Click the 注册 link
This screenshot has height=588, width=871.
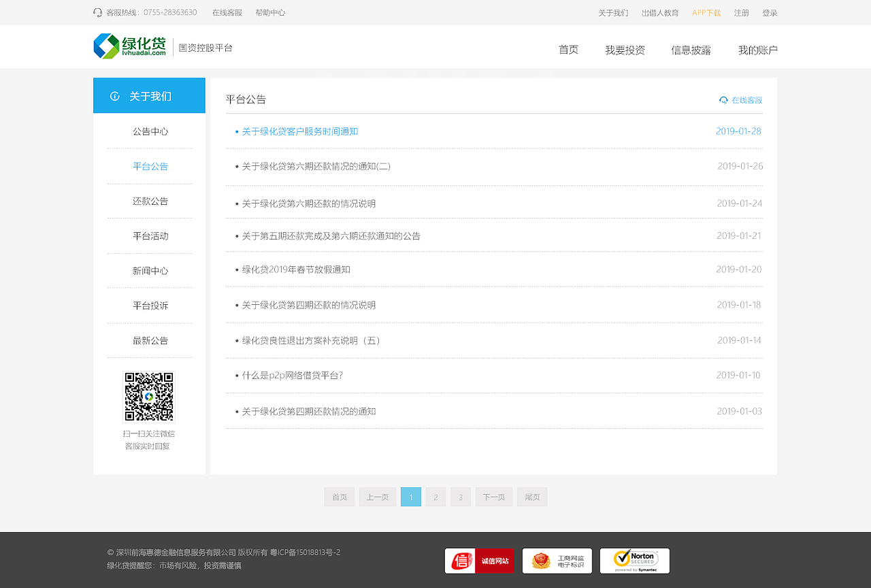(741, 12)
